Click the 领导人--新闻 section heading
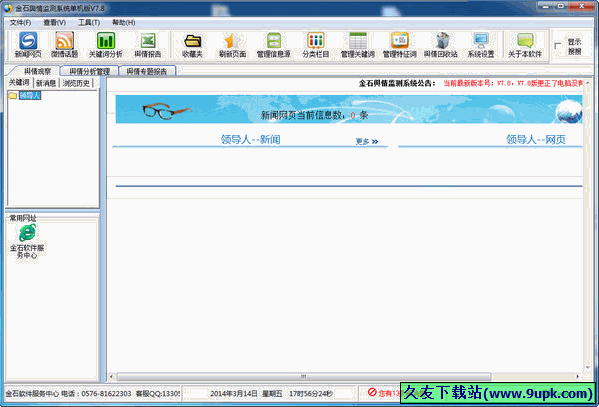The width and height of the screenshot is (599, 407). click(x=251, y=139)
